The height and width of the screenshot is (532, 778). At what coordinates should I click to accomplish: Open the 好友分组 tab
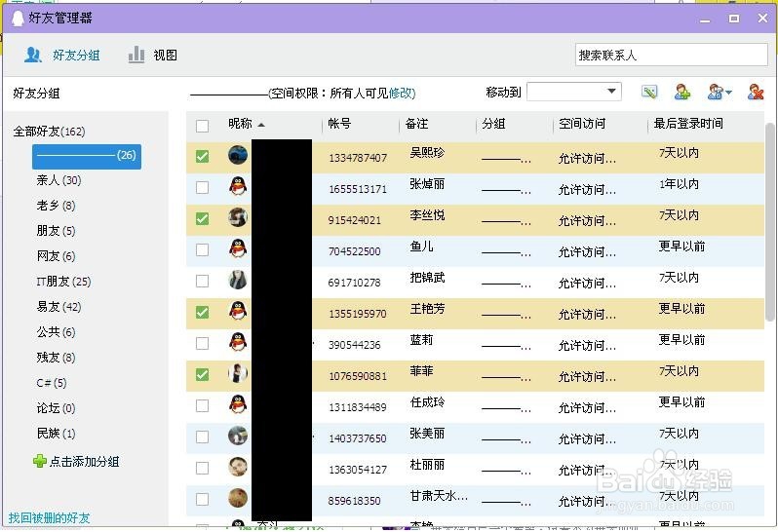click(x=62, y=55)
